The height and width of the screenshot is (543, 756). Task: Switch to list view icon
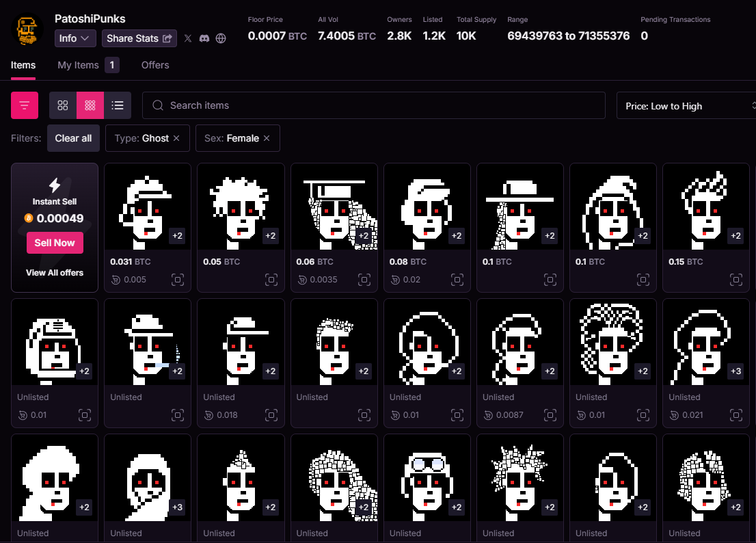pos(118,105)
